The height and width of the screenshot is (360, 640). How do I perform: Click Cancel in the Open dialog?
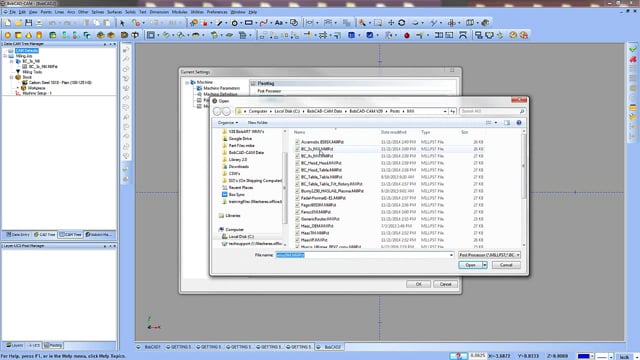[x=506, y=265]
